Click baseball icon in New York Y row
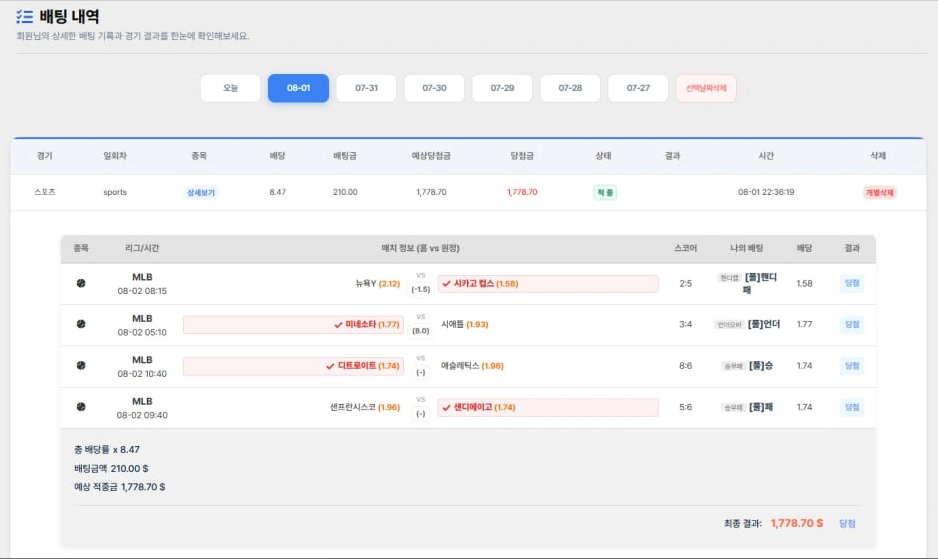Viewport: 938px width, 559px height. pos(81,283)
